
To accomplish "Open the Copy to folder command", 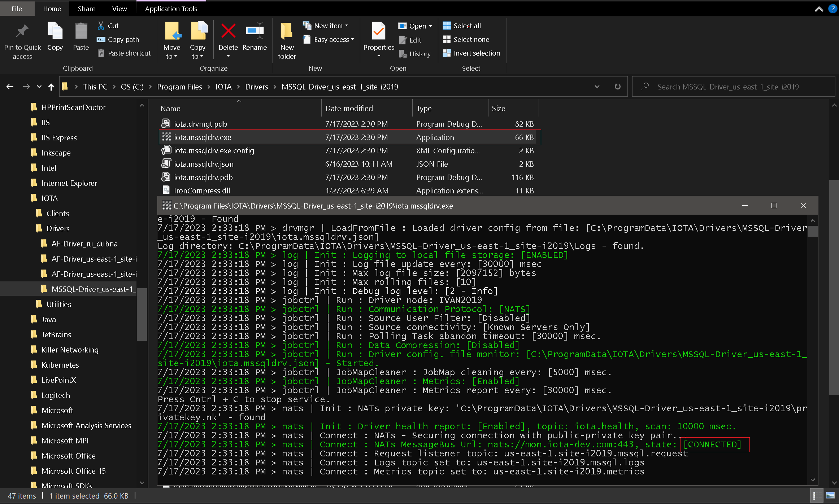I will tap(198, 40).
